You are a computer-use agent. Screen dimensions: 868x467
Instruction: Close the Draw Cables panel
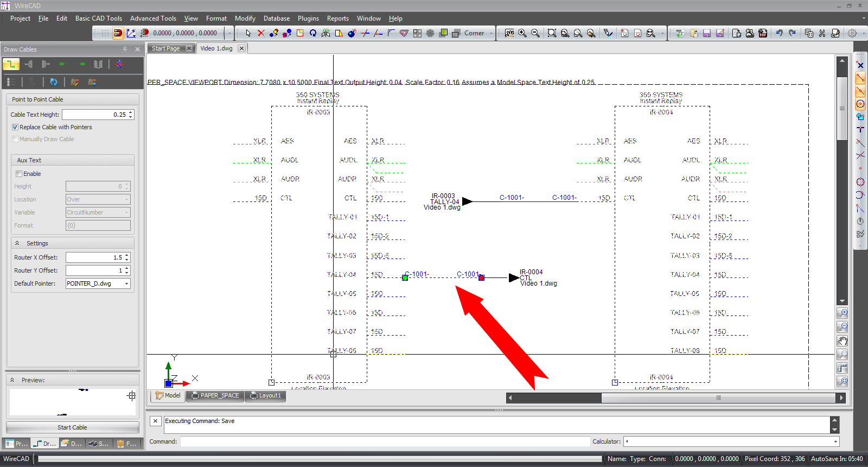(137, 49)
